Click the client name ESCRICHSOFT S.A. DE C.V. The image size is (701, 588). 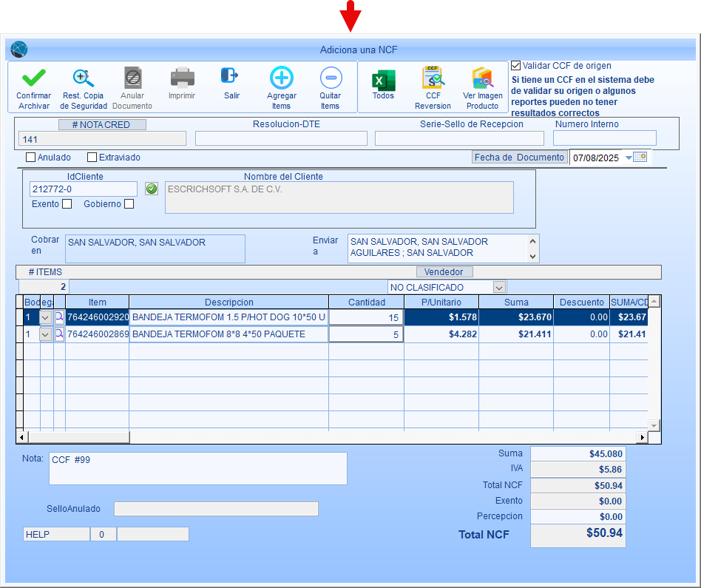click(339, 197)
